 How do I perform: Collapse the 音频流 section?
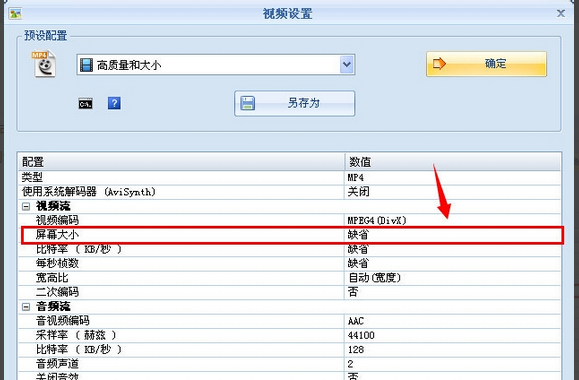[26, 307]
